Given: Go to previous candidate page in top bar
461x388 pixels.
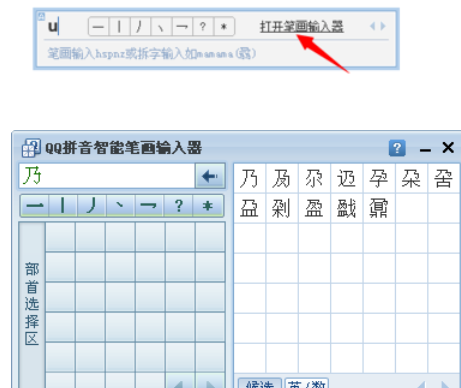Looking at the screenshot, I should [373, 26].
